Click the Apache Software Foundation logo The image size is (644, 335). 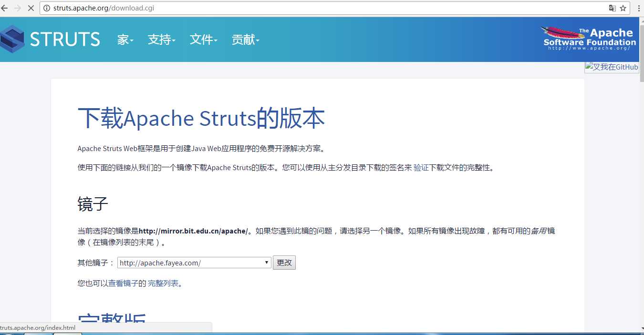(x=590, y=38)
